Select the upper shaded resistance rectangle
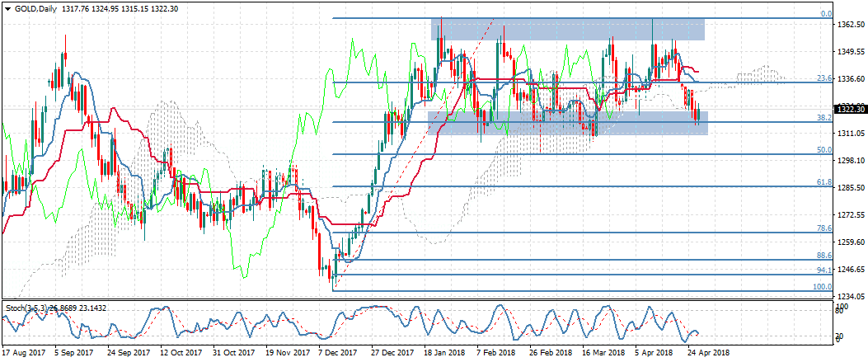868x362 pixels. click(x=567, y=30)
